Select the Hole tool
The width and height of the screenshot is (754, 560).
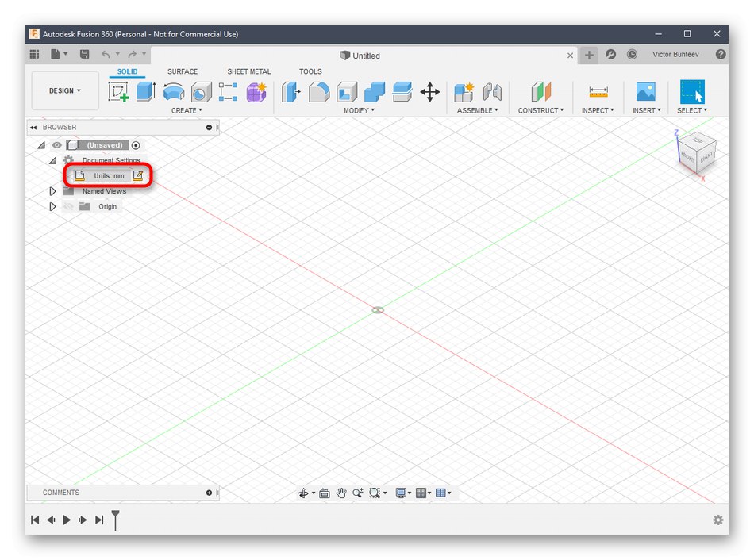[x=201, y=91]
